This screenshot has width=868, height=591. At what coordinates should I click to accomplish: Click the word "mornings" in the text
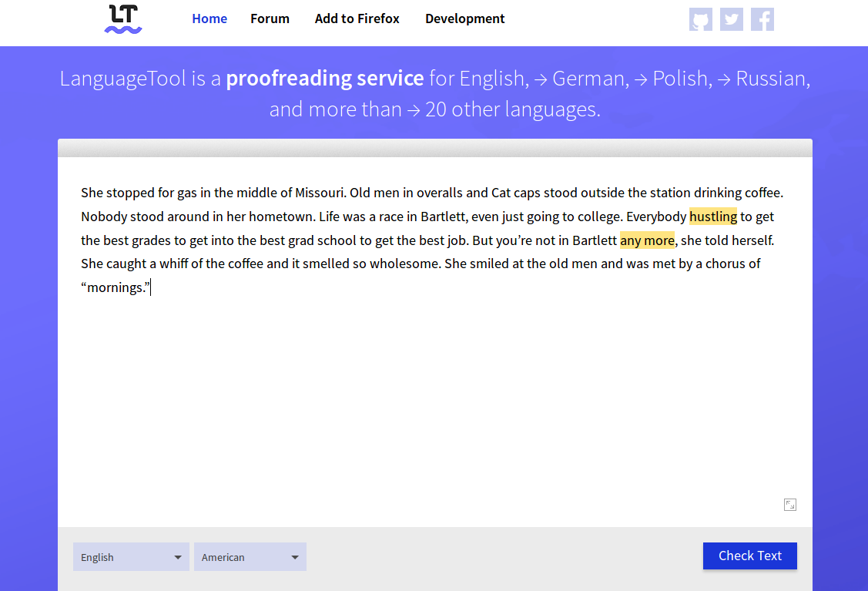(x=116, y=288)
